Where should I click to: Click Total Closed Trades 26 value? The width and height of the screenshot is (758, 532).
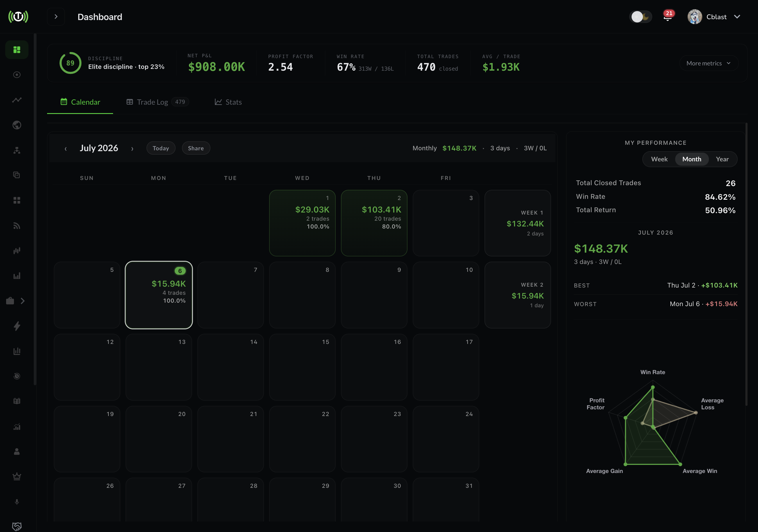click(731, 183)
